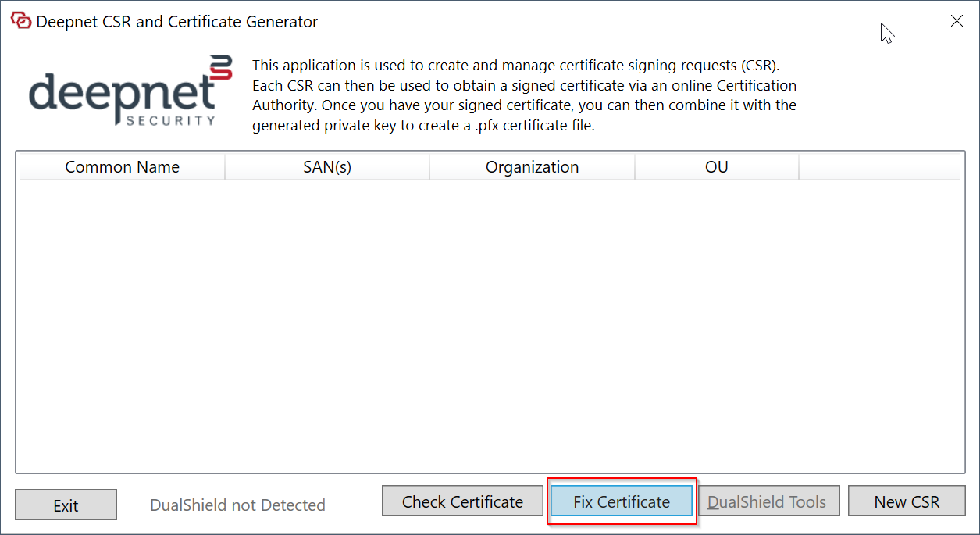Viewport: 980px width, 535px height.
Task: Click the Deepnet app icon in title bar
Action: (x=21, y=21)
